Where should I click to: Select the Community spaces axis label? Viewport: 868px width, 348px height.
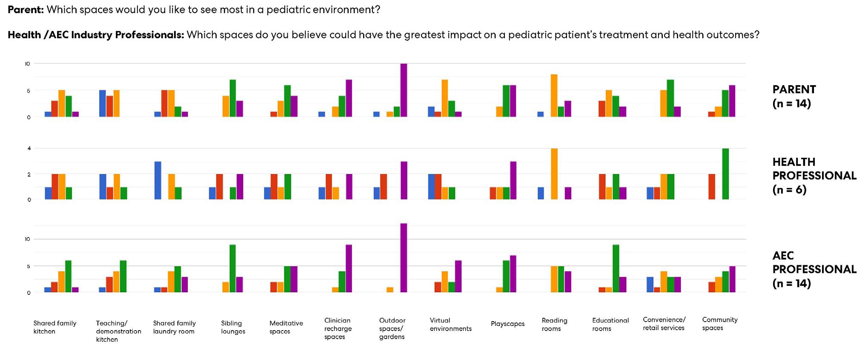click(x=719, y=324)
